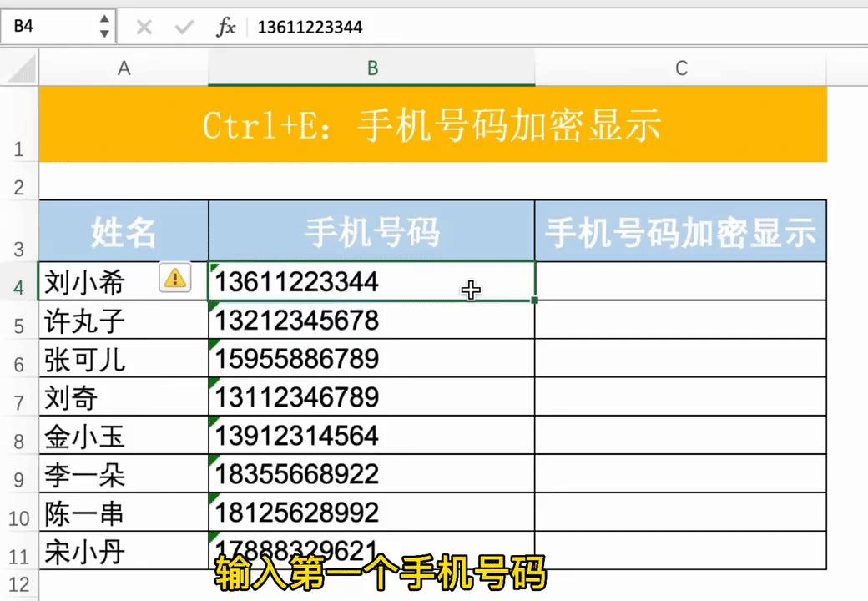Click the Name Box up arrow

click(x=103, y=21)
